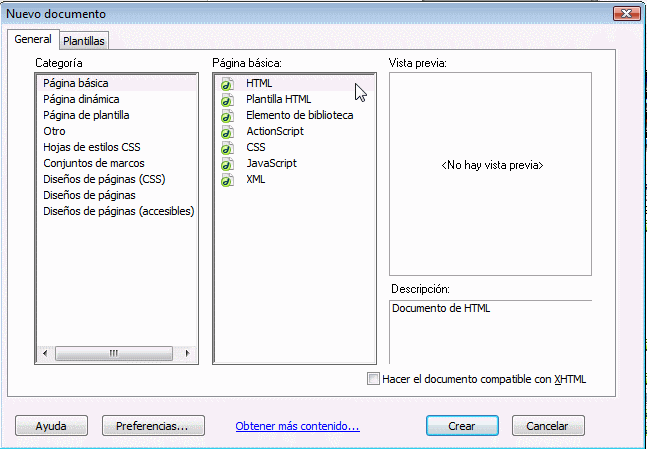Viewport: 647px width, 449px height.
Task: Click the XML file icon
Action: tap(227, 180)
